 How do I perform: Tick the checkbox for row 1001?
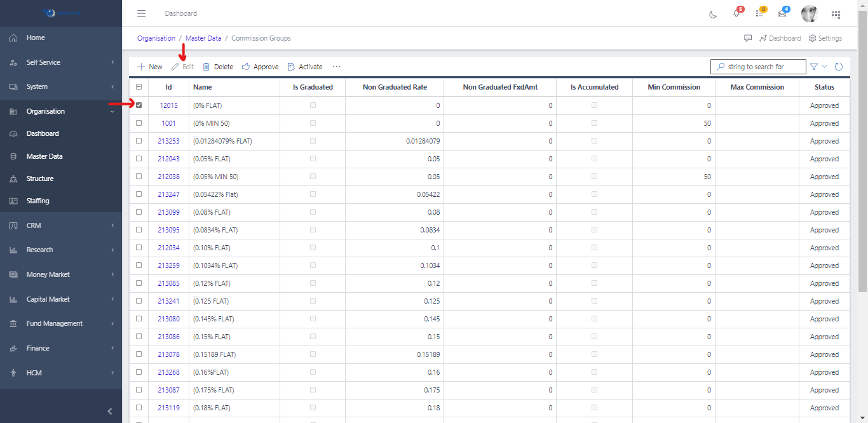tap(139, 123)
